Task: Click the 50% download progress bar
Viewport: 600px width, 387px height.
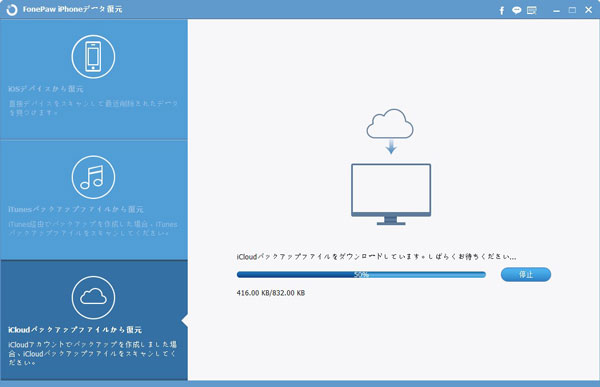Action: tap(361, 274)
